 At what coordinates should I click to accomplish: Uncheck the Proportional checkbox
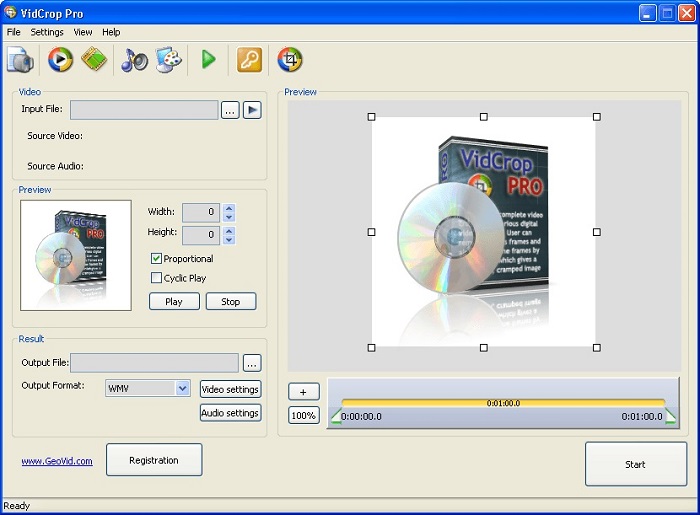pyautogui.click(x=156, y=259)
